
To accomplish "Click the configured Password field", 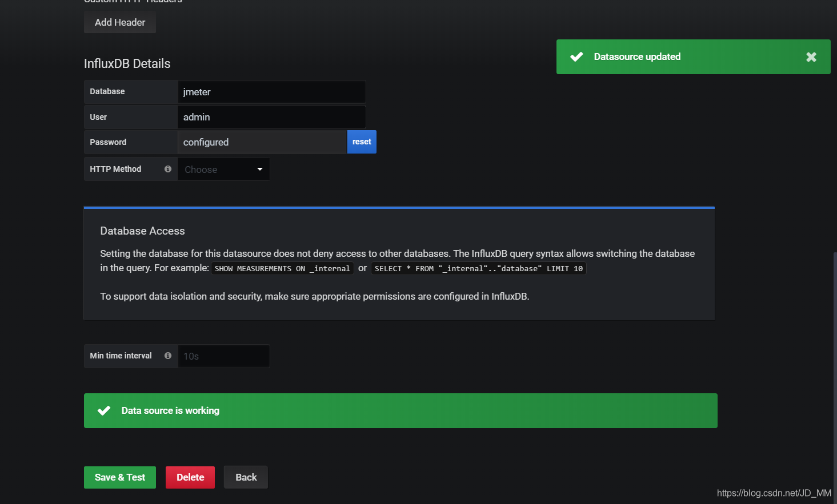I will pos(262,142).
